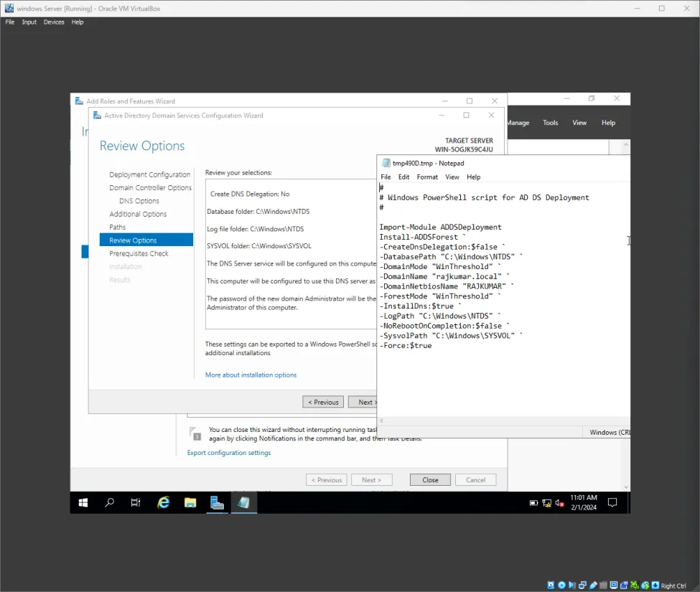Open Notepad View menu
This screenshot has width=700, height=592.
coord(452,177)
